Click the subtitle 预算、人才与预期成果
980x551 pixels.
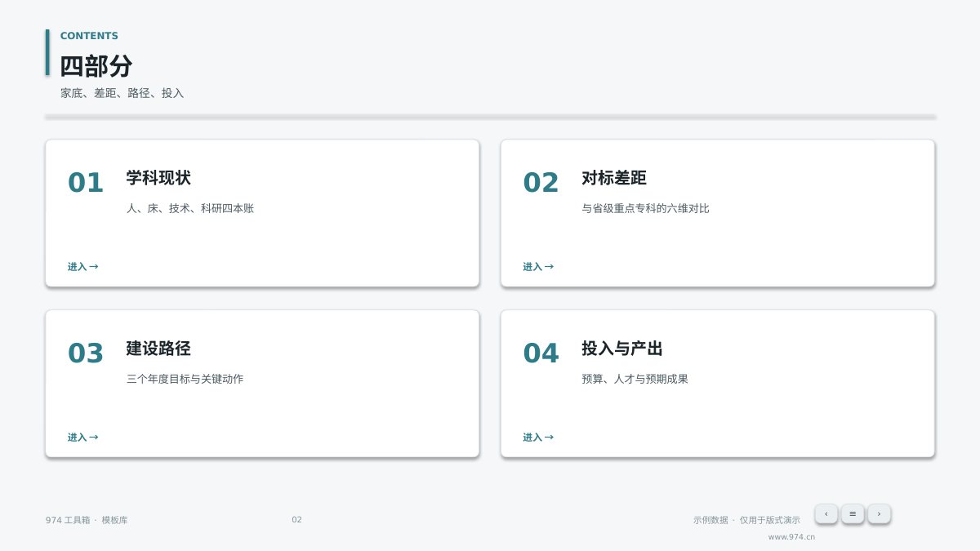[x=635, y=379]
